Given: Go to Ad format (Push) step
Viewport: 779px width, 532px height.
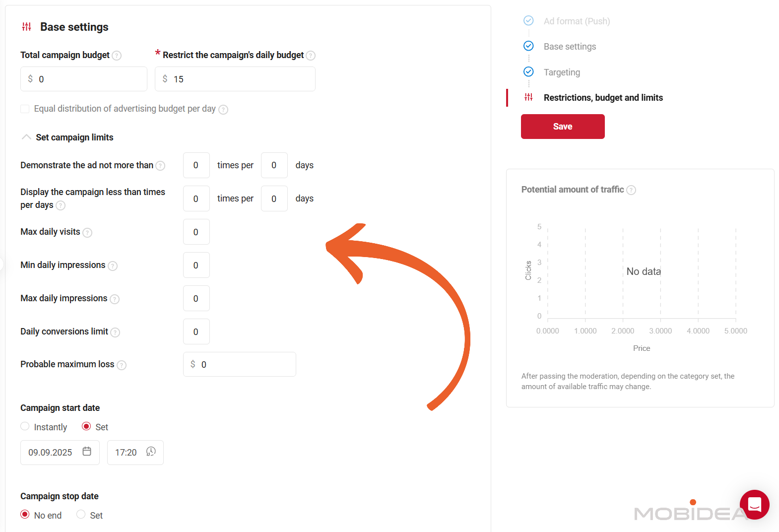Looking at the screenshot, I should pyautogui.click(x=577, y=21).
